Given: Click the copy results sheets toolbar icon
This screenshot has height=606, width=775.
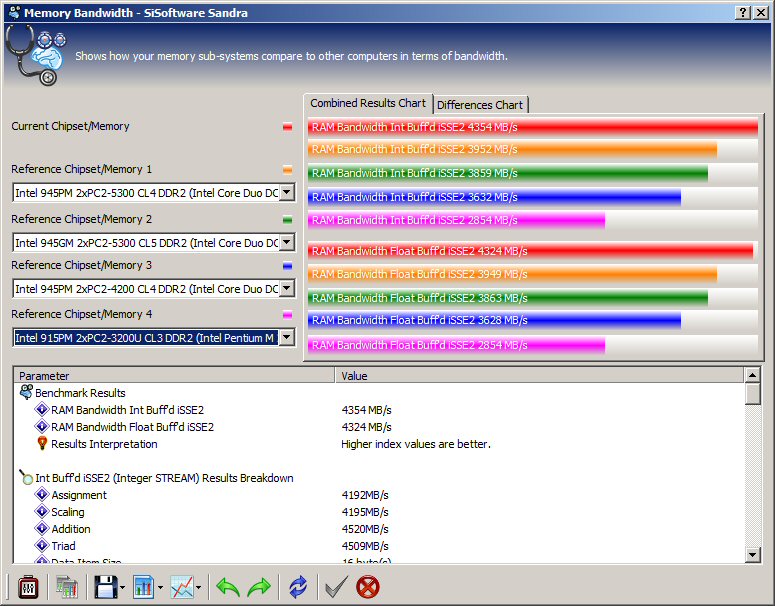Looking at the screenshot, I should (x=66, y=587).
